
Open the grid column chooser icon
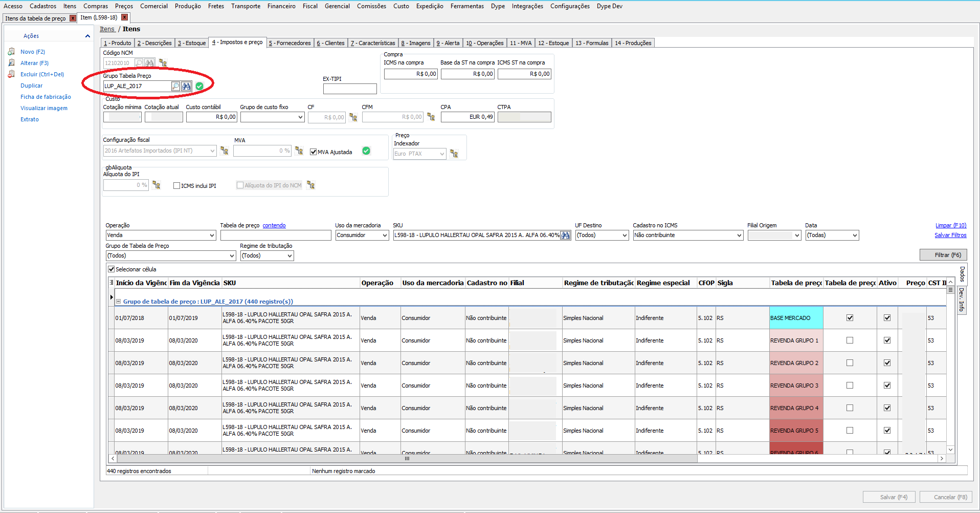[112, 283]
